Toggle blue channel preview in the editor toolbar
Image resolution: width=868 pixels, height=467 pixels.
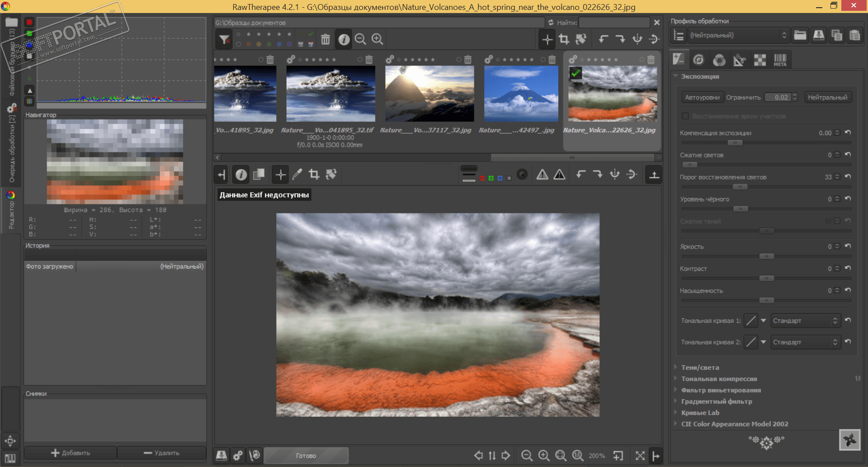click(500, 178)
